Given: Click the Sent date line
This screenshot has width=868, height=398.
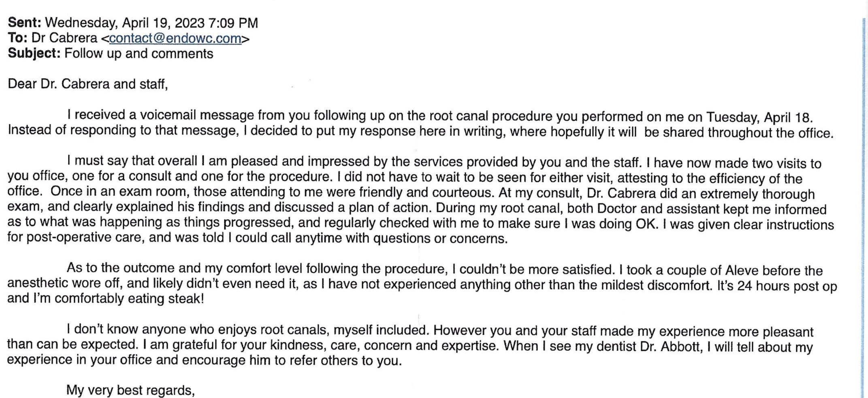Looking at the screenshot, I should (133, 23).
